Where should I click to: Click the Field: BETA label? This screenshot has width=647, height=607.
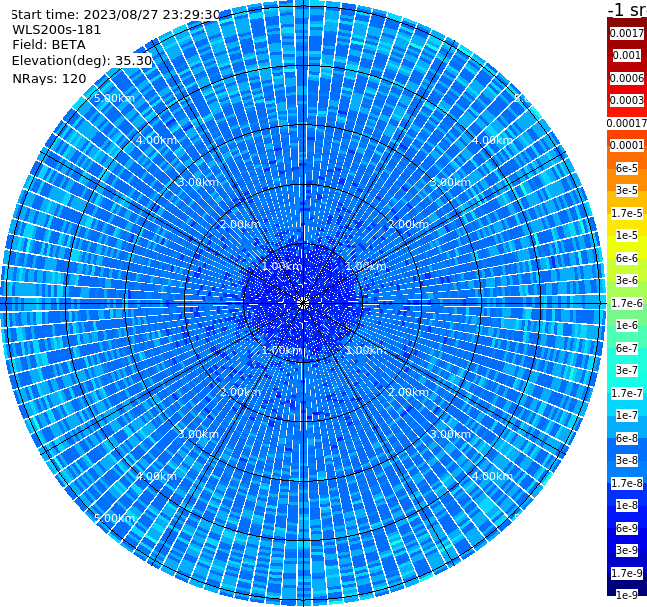pyautogui.click(x=49, y=45)
